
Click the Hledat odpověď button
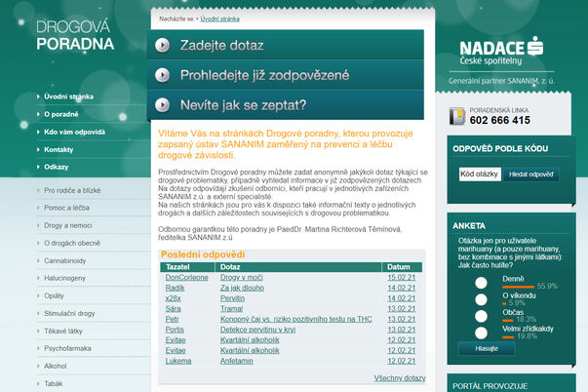click(x=530, y=175)
